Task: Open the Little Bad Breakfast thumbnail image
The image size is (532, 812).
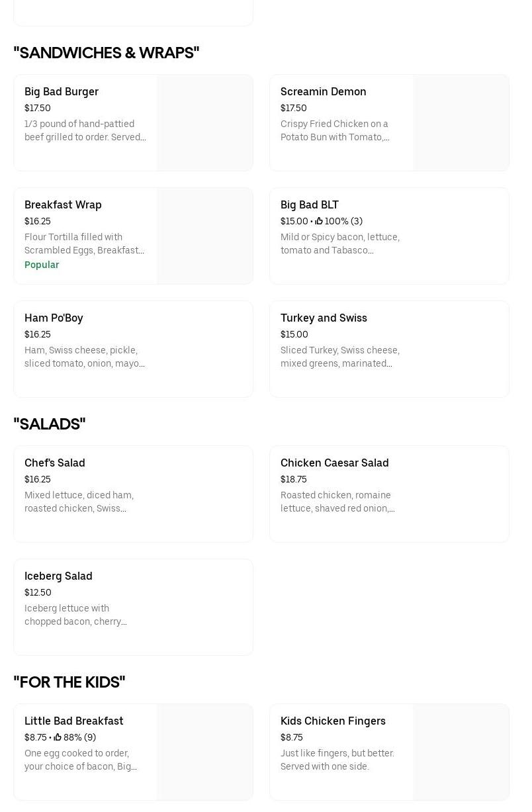Action: pos(204,752)
